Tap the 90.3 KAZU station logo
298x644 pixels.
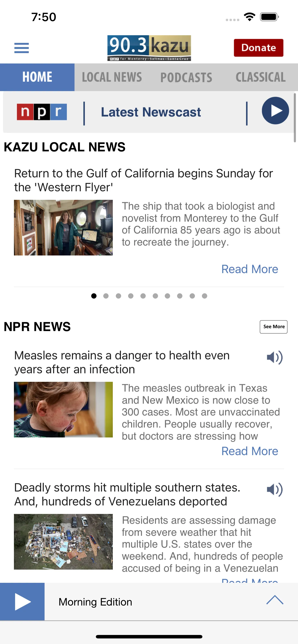[x=149, y=48]
